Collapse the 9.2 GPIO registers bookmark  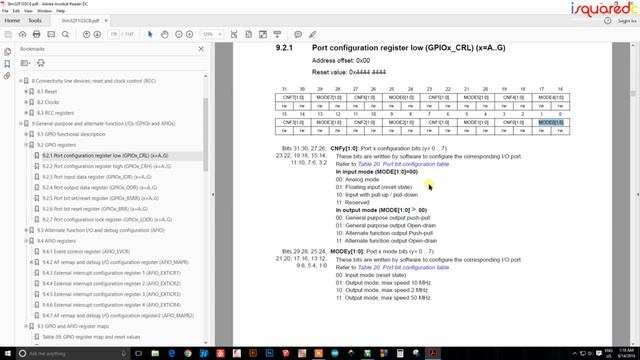[26, 145]
